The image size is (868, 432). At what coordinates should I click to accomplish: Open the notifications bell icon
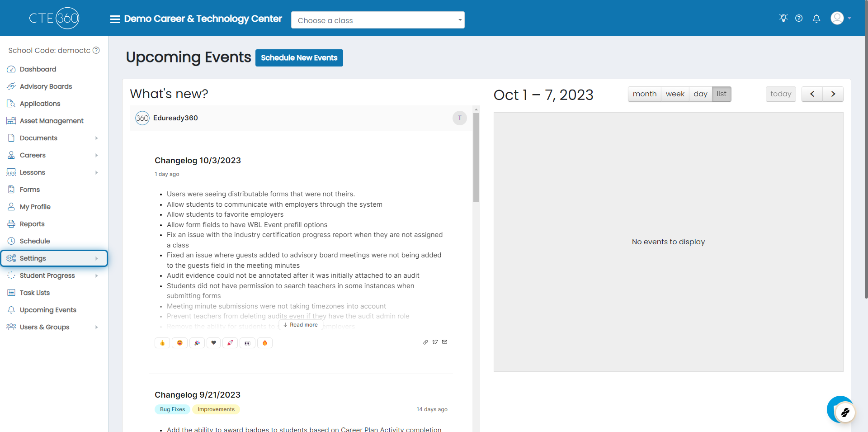[816, 19]
